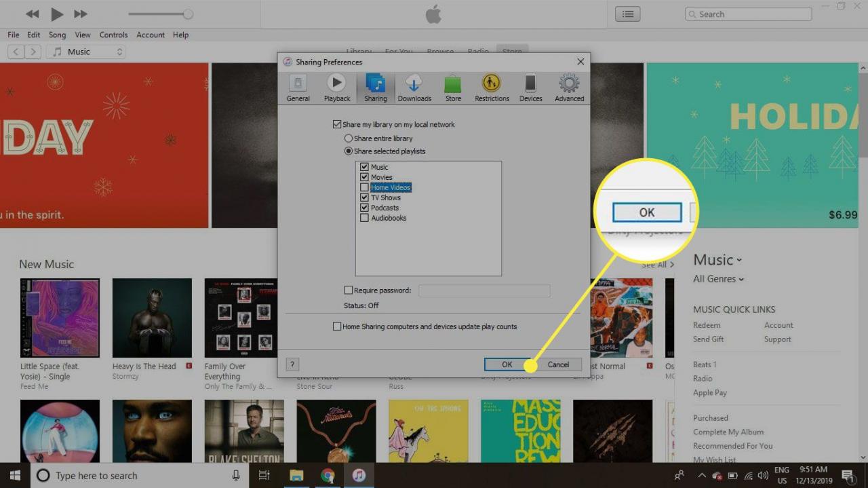Open Task View from the taskbar
The height and width of the screenshot is (488, 868).
click(264, 475)
